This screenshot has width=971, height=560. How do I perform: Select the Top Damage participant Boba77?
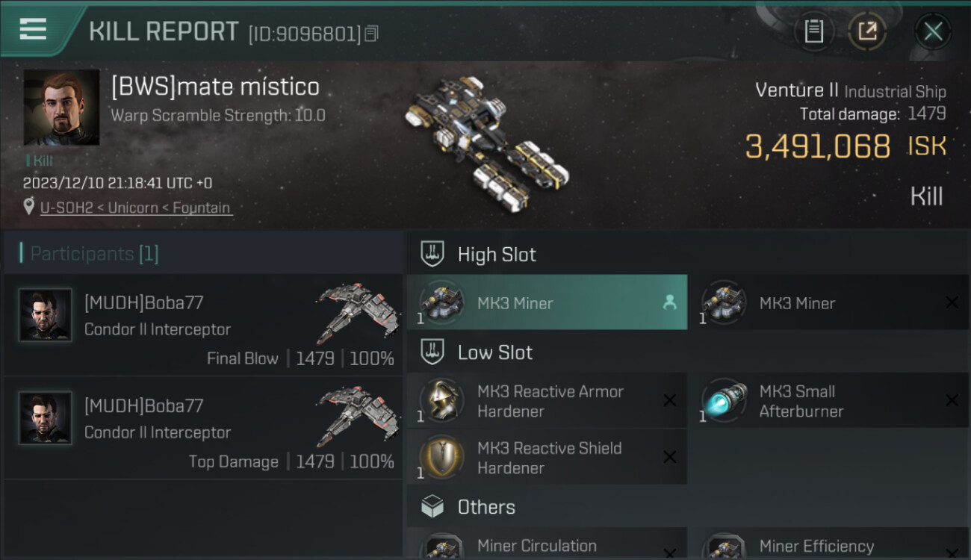pos(203,428)
